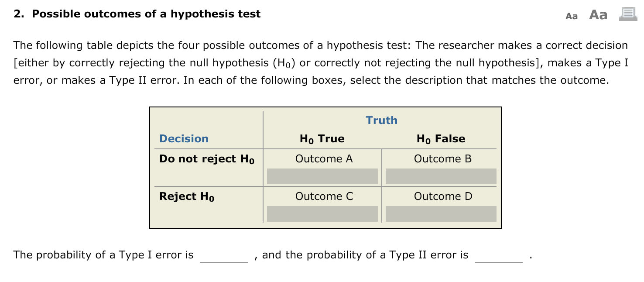Open the Outcome C description selector

322,213
